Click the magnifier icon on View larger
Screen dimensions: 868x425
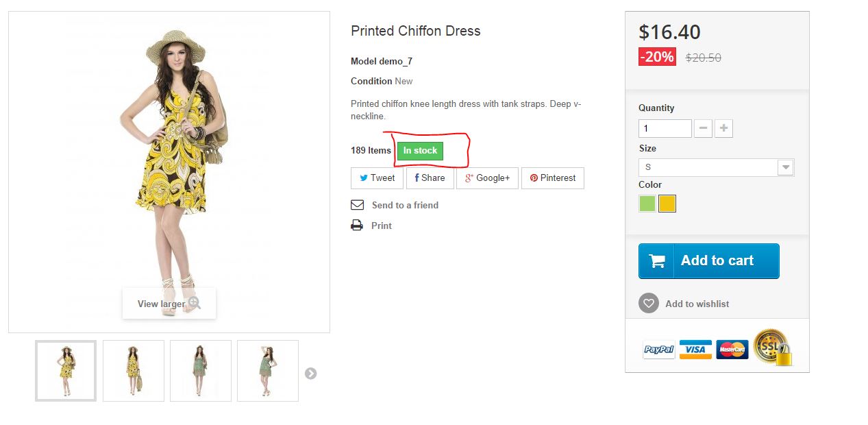[195, 303]
